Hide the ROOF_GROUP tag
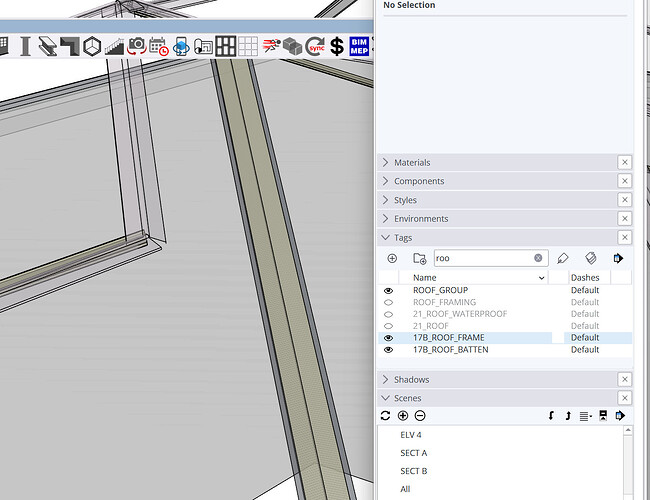Viewport: 650px width, 500px height. (388, 290)
